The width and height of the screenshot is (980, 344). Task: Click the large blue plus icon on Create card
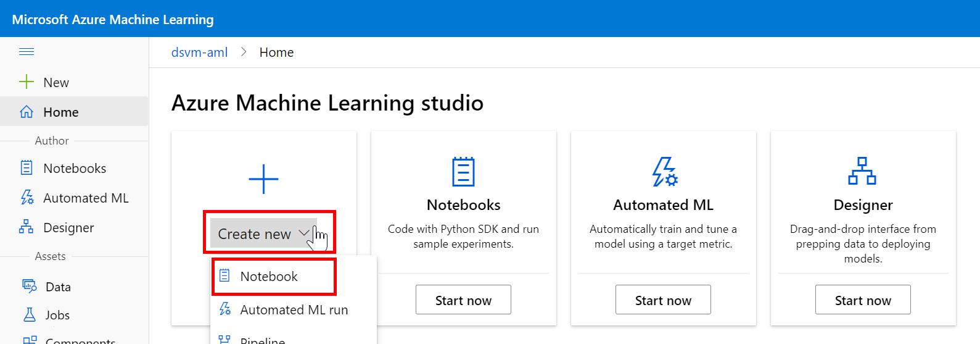263,179
